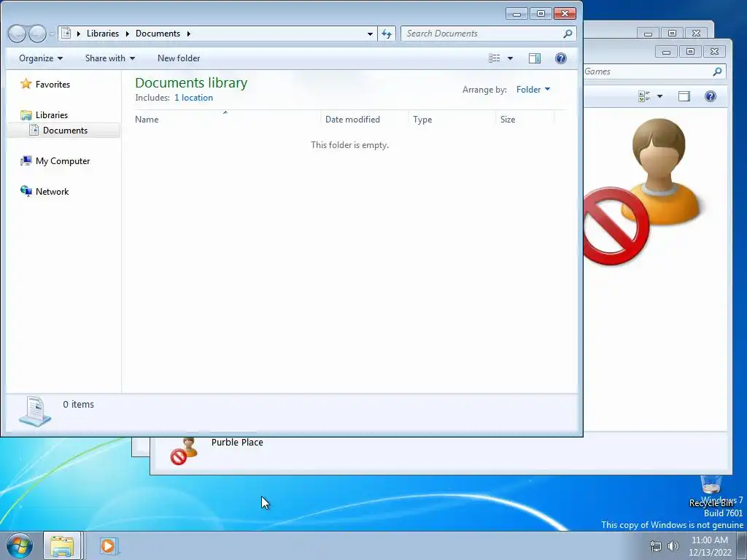
Task: Sort by the Size column header
Action: [525, 119]
